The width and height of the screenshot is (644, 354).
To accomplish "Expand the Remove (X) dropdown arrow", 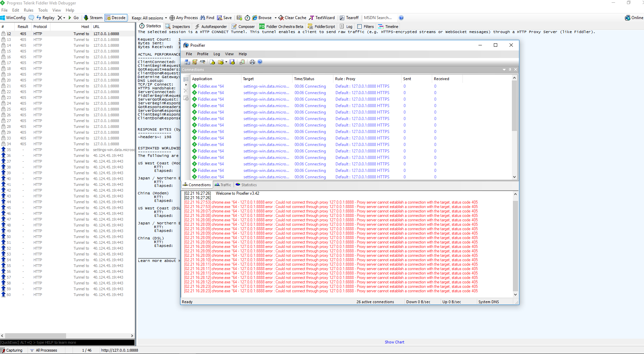I will [x=64, y=18].
